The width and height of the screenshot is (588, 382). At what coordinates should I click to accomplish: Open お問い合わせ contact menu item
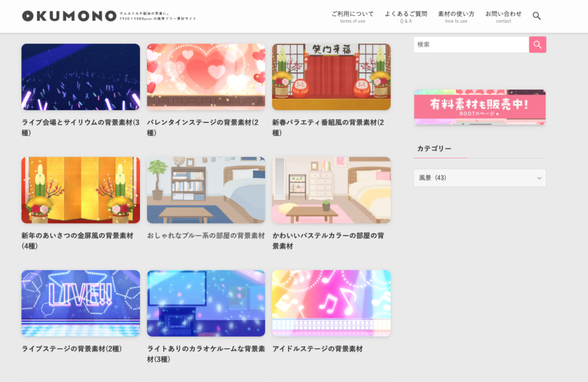pos(503,17)
